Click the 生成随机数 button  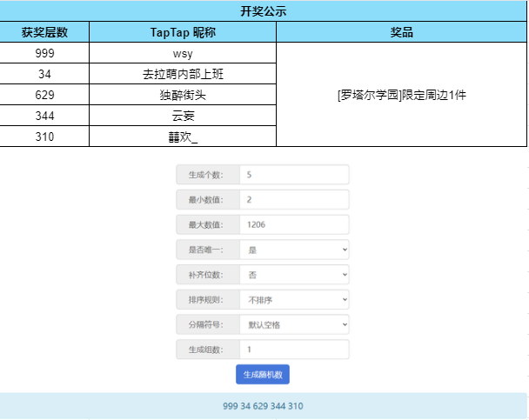[263, 374]
